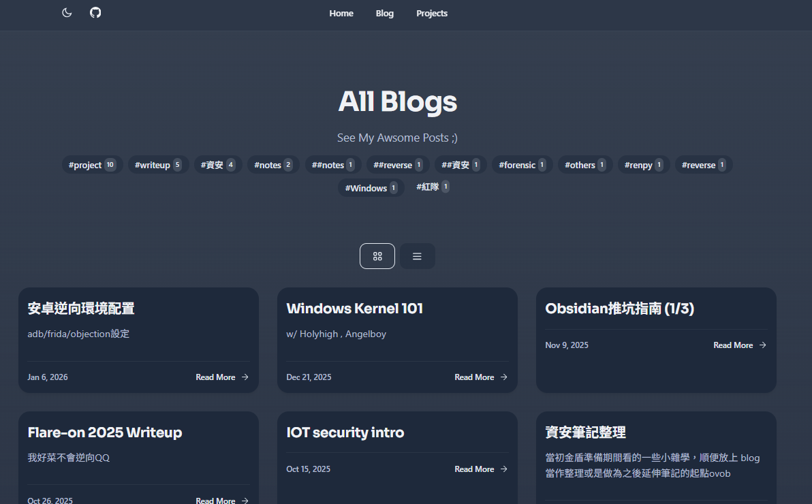Select the ##notes tag
This screenshot has width=812, height=504.
[x=333, y=165]
